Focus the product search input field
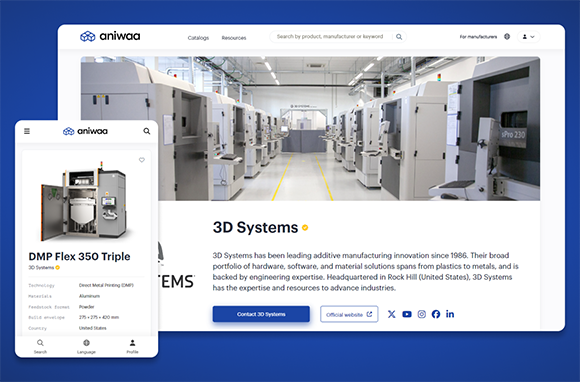580x382 pixels. 330,37
